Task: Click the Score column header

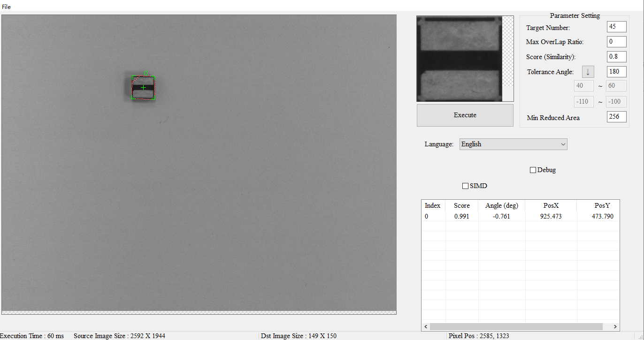Action: [x=462, y=205]
